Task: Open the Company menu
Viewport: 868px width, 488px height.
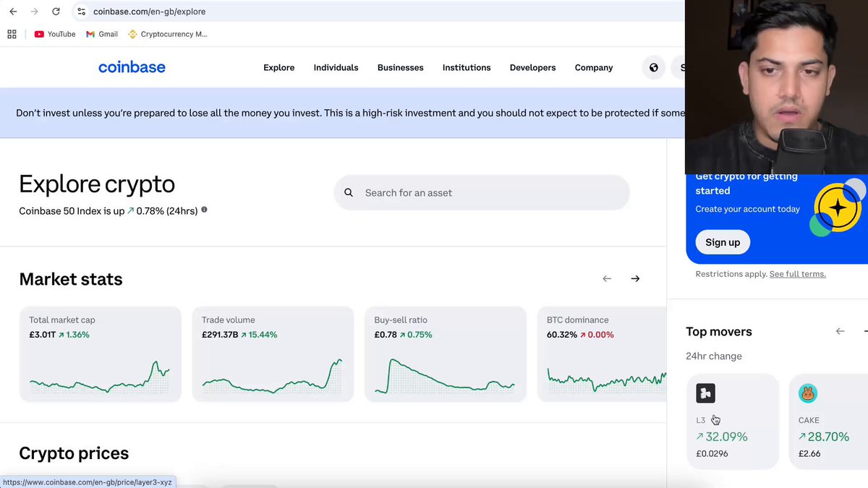Action: click(x=594, y=67)
